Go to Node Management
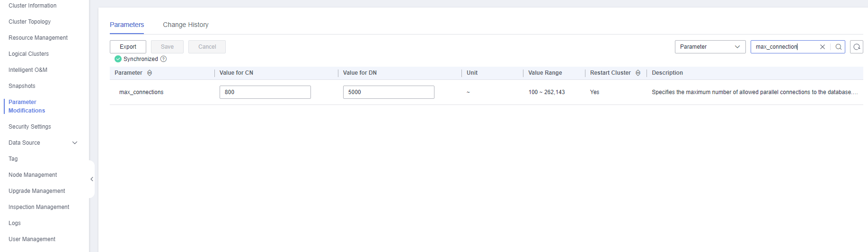The height and width of the screenshot is (252, 868). (x=33, y=175)
